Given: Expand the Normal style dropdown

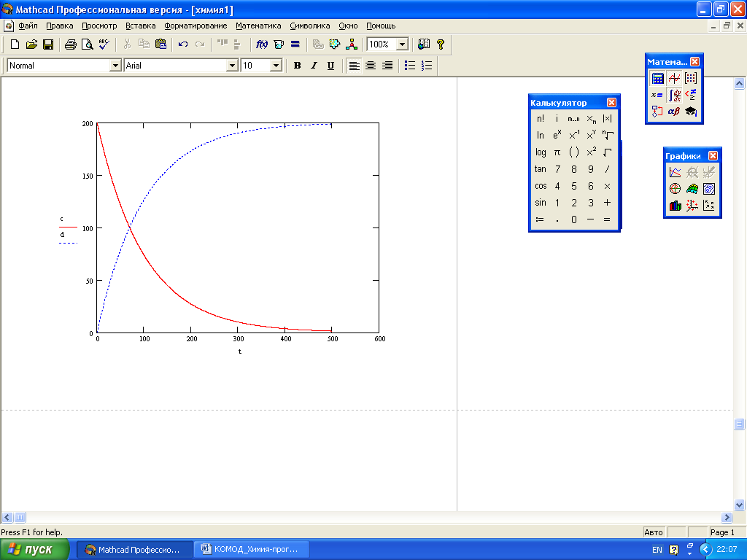Looking at the screenshot, I should pyautogui.click(x=115, y=66).
